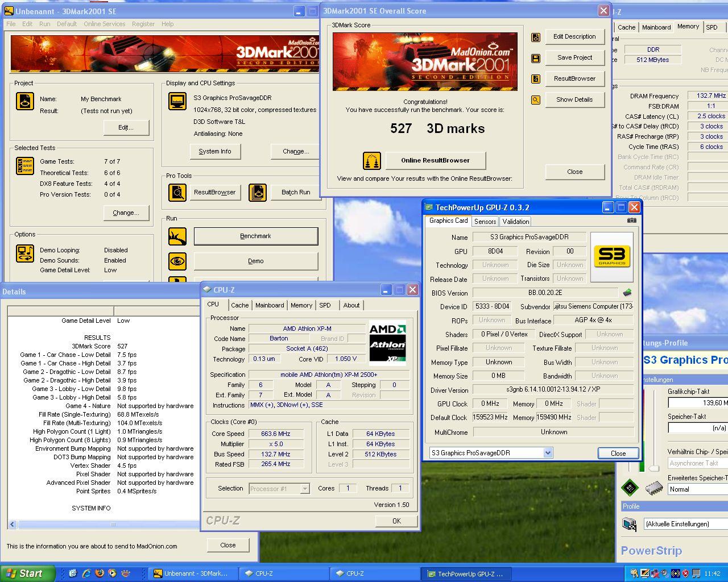Click the icon beside Edit Description button
Viewport: 728px width, 582px height.
(536, 37)
